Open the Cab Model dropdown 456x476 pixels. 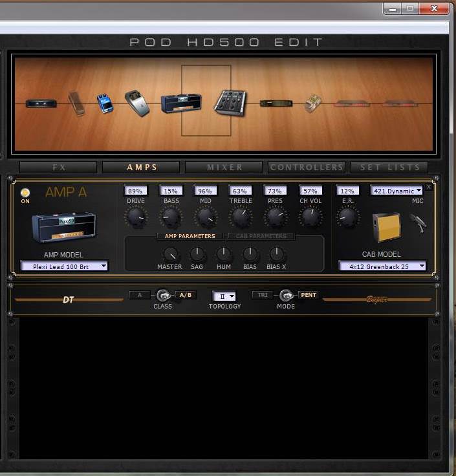pos(382,266)
